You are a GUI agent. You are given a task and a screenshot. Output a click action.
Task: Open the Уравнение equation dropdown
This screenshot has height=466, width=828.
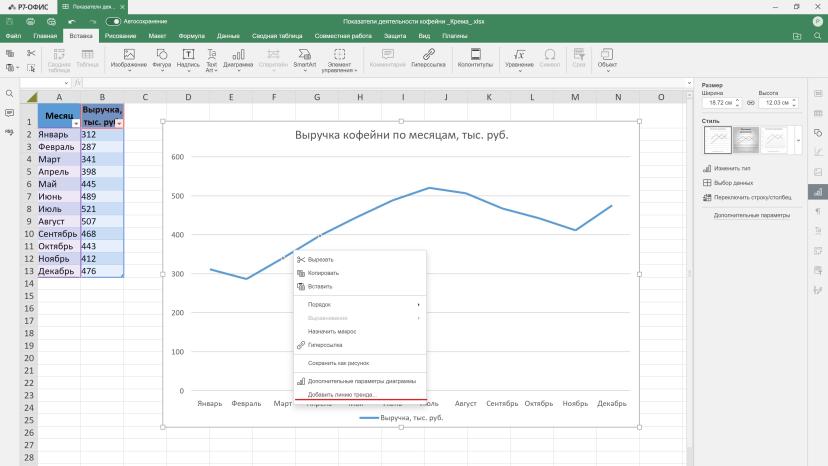pos(519,59)
